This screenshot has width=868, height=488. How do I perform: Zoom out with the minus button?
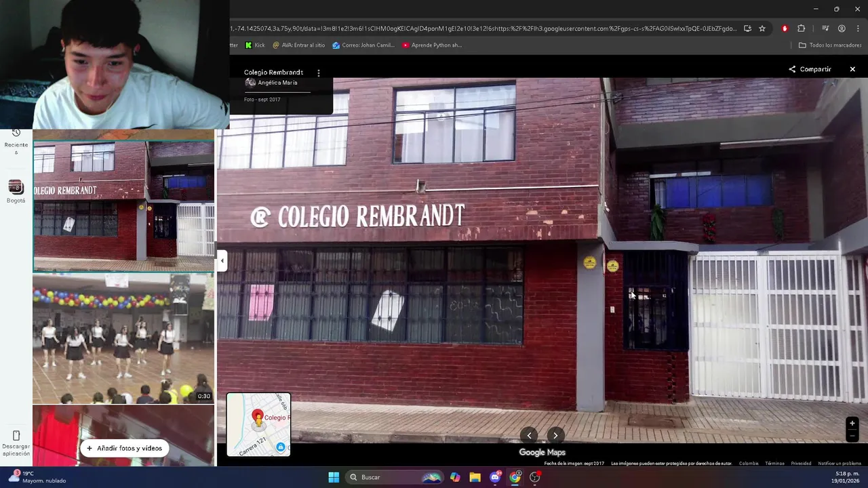click(x=852, y=436)
